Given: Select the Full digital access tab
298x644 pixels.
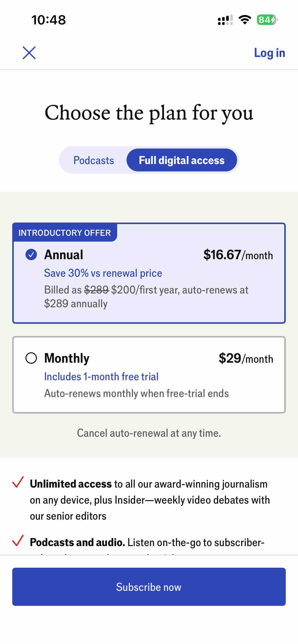Looking at the screenshot, I should pyautogui.click(x=182, y=160).
